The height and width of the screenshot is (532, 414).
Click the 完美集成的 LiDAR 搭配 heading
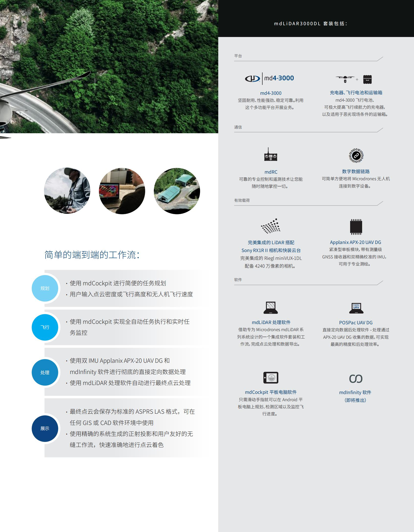point(271,242)
